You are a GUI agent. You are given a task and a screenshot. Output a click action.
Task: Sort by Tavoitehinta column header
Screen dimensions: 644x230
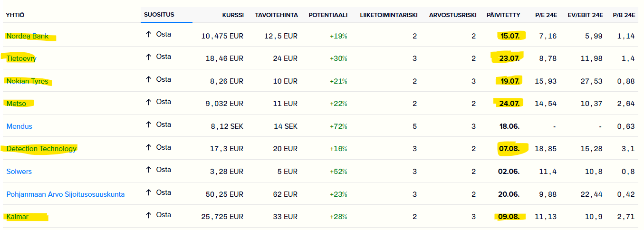click(x=277, y=15)
